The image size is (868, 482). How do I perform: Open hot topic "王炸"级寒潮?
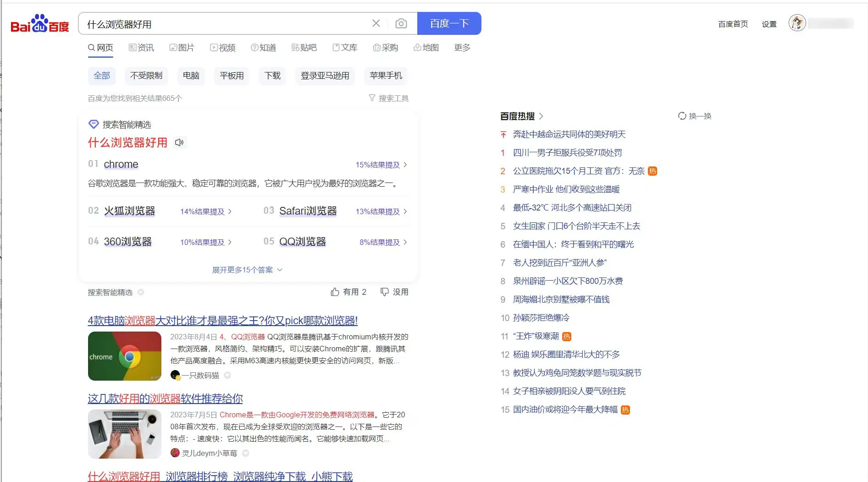(536, 336)
